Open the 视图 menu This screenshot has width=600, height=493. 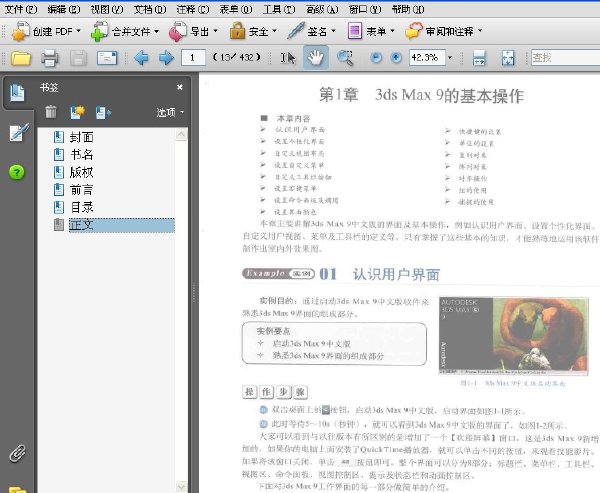107,9
